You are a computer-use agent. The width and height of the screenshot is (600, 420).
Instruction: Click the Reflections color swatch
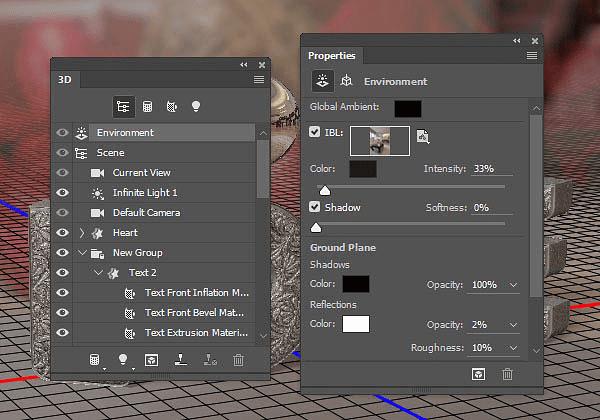356,324
